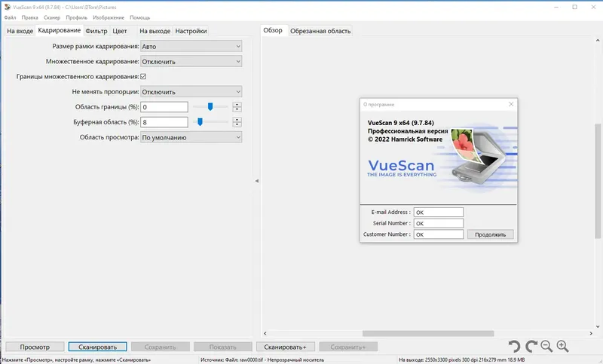Zoom in with the plus magnifier icon

(562, 347)
